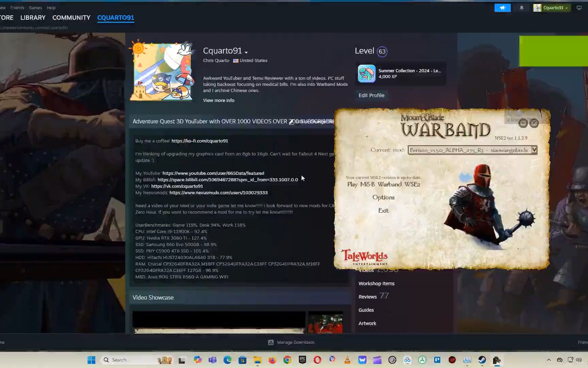Open Trello from the taskbar

(437, 360)
